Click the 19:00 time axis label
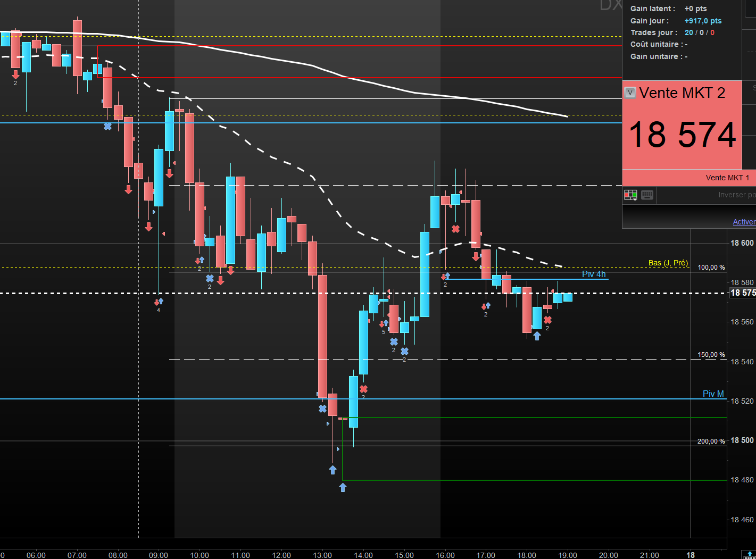 pos(568,555)
